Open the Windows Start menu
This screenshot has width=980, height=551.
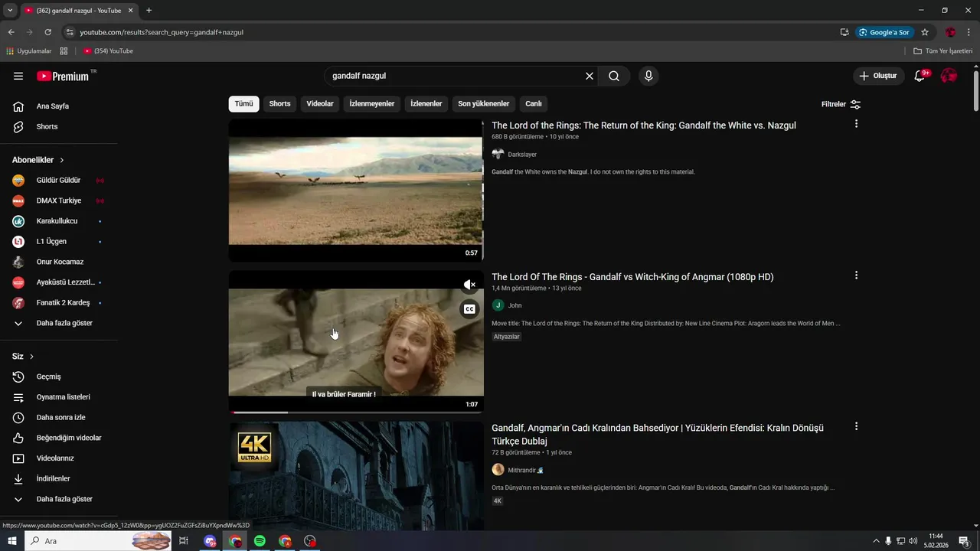point(12,541)
